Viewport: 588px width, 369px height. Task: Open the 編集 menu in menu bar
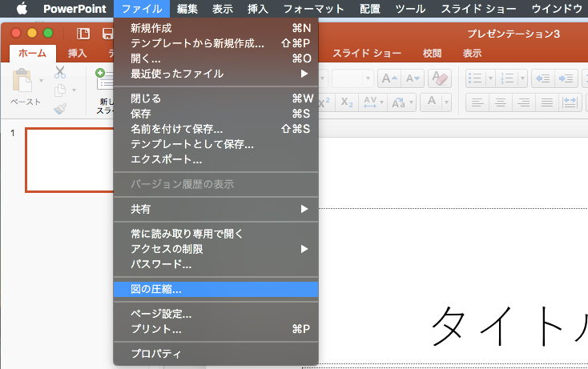[x=187, y=9]
